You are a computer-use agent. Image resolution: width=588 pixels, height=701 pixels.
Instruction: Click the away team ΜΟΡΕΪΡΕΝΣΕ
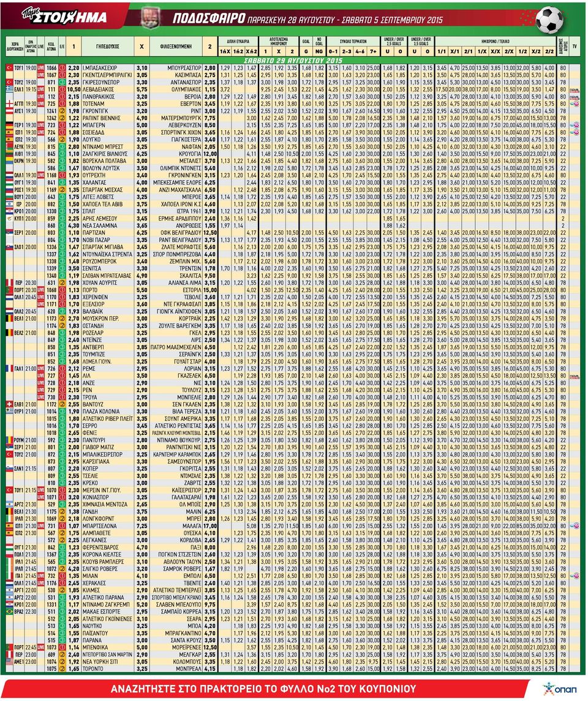186,647
